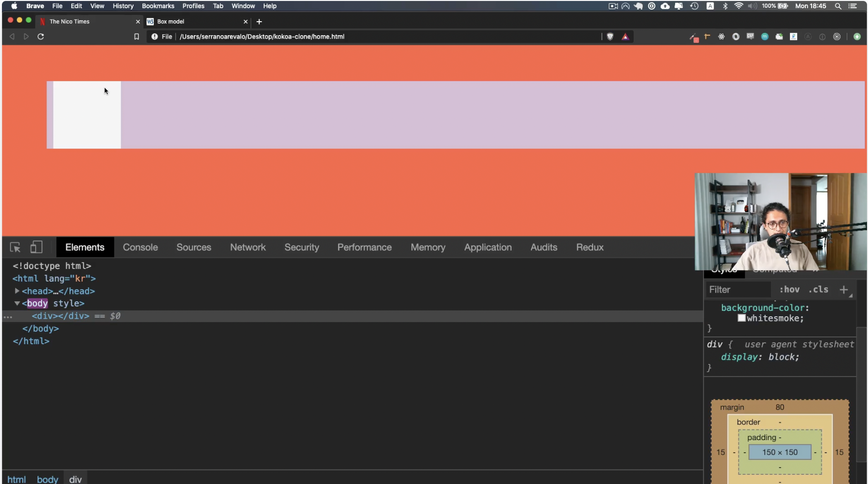The height and width of the screenshot is (484, 868).
Task: Reload the page with refresh icon
Action: pyautogui.click(x=41, y=37)
